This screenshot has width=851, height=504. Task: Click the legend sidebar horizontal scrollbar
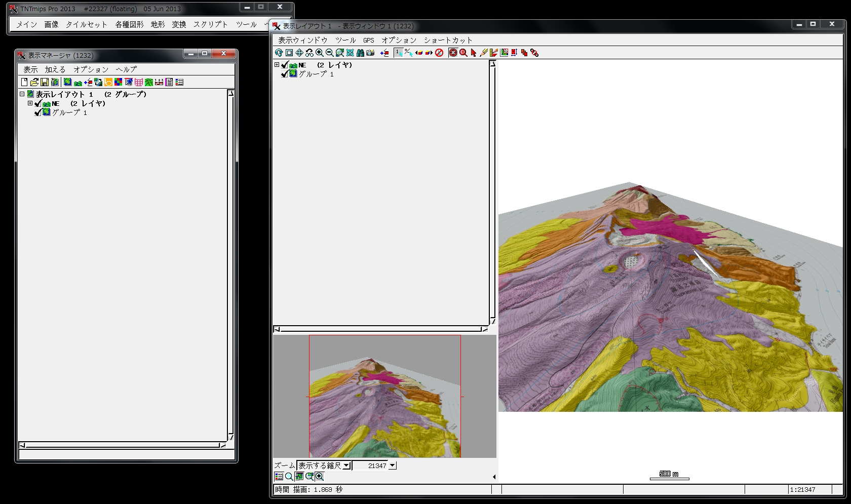pos(380,329)
